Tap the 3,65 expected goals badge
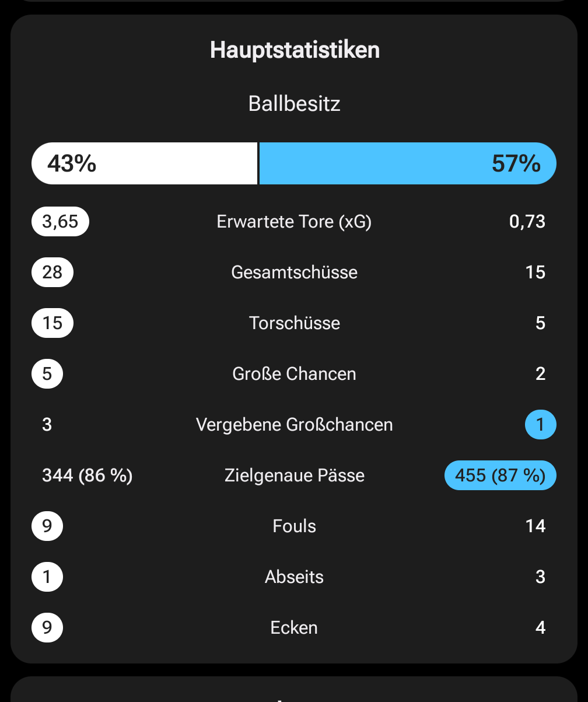This screenshot has width=588, height=702. click(x=60, y=222)
